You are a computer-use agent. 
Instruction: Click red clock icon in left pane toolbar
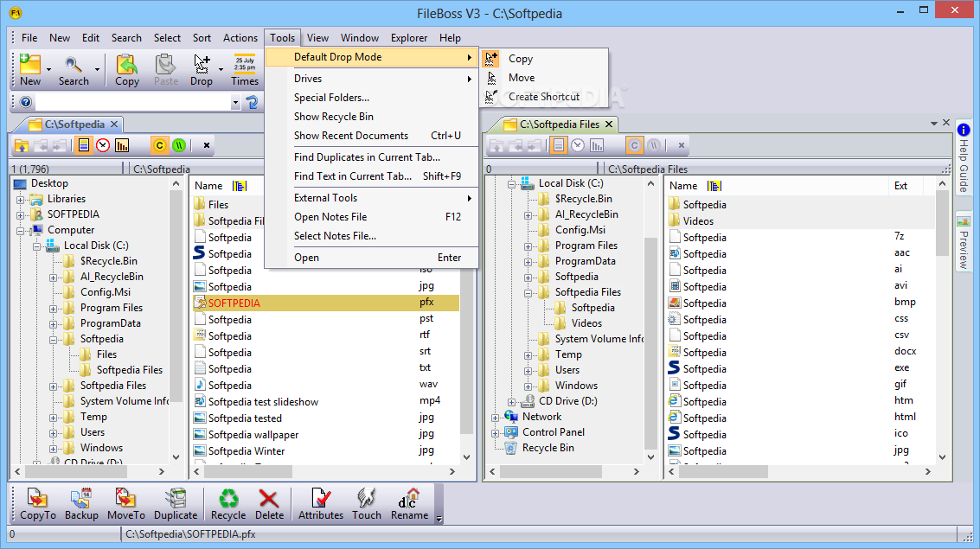103,145
